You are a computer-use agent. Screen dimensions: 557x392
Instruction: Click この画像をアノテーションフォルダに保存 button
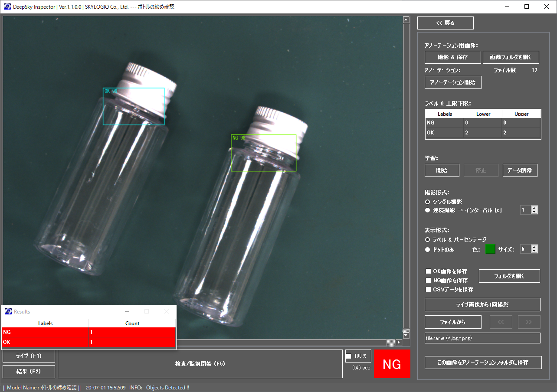point(483,363)
